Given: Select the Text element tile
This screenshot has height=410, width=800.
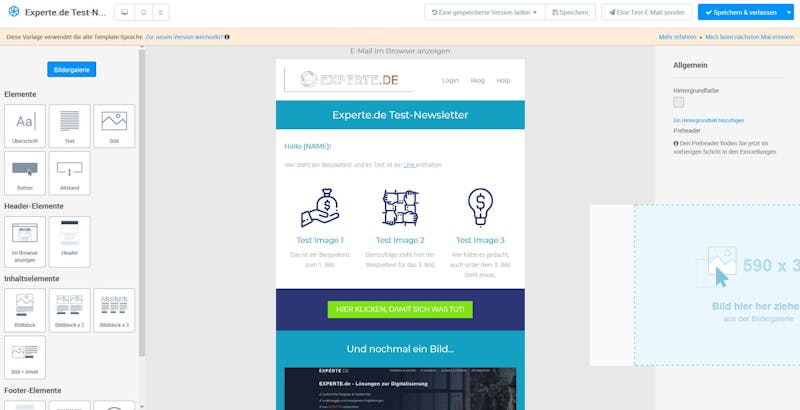Looking at the screenshot, I should [x=69, y=126].
